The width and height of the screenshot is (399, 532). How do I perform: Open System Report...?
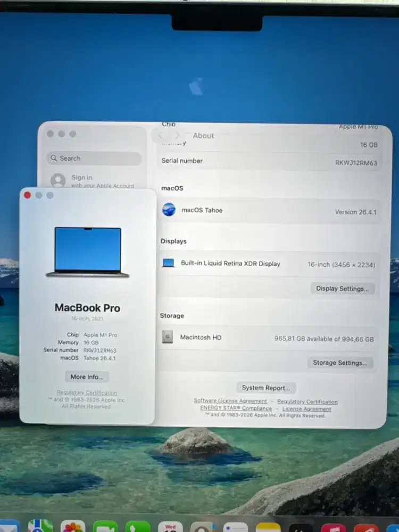[266, 388]
